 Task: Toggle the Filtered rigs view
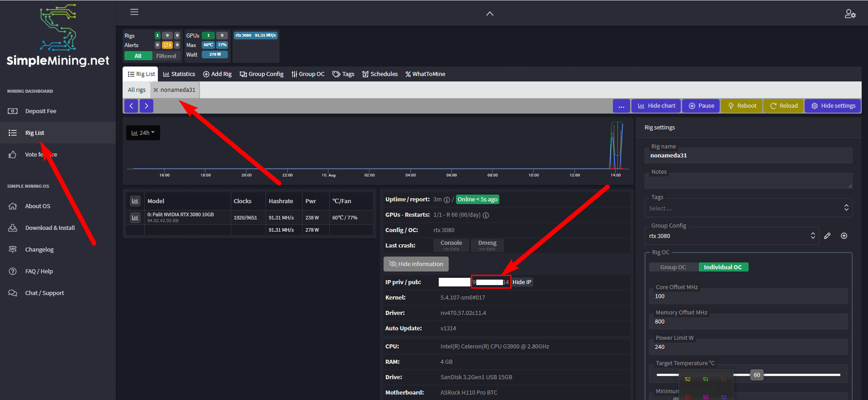point(166,56)
